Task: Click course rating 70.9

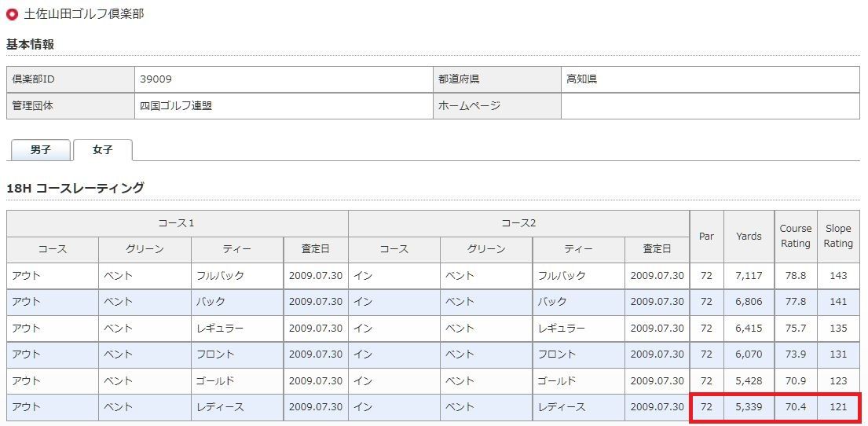Action: pos(796,380)
